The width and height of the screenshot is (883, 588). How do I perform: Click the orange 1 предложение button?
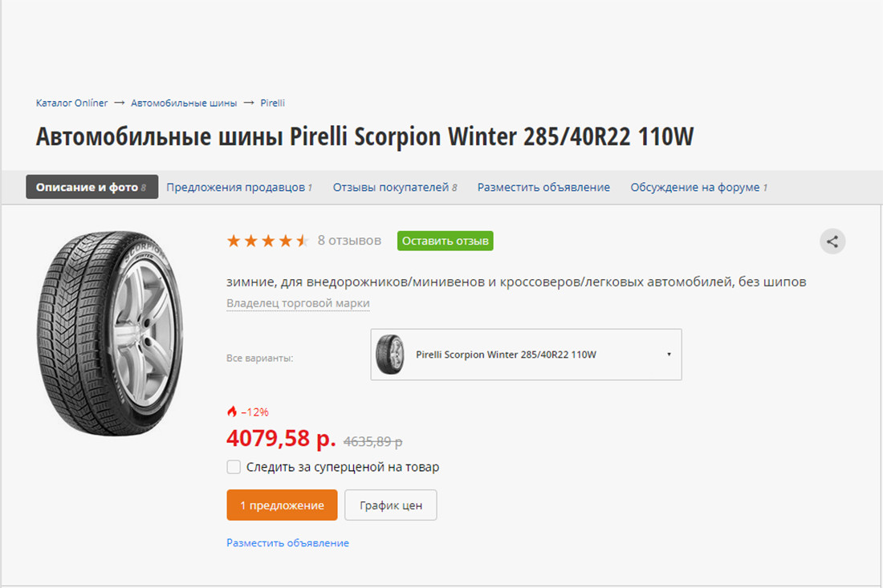coord(282,505)
